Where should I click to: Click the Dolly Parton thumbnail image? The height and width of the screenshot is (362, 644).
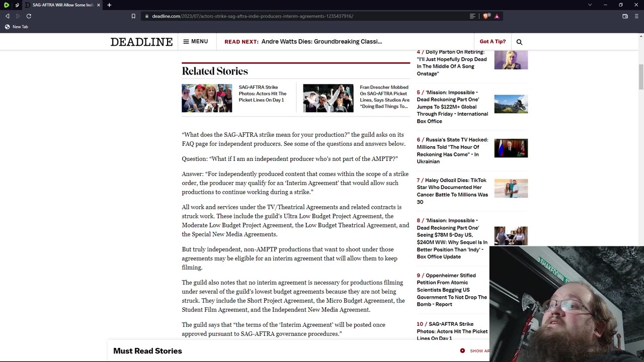click(x=511, y=60)
